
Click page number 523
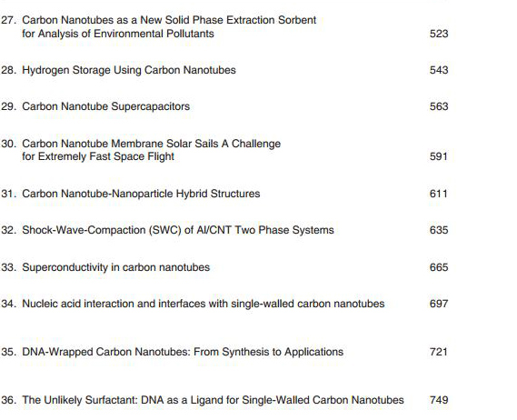coord(439,34)
